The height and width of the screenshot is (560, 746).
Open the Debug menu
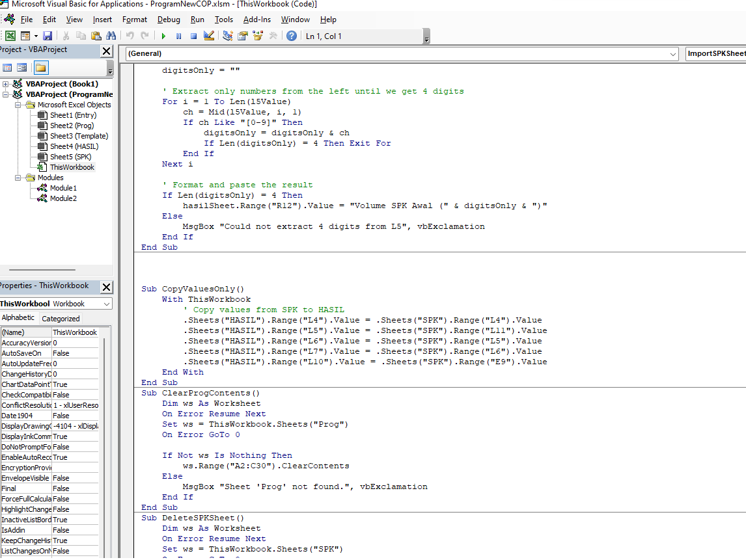pos(169,20)
